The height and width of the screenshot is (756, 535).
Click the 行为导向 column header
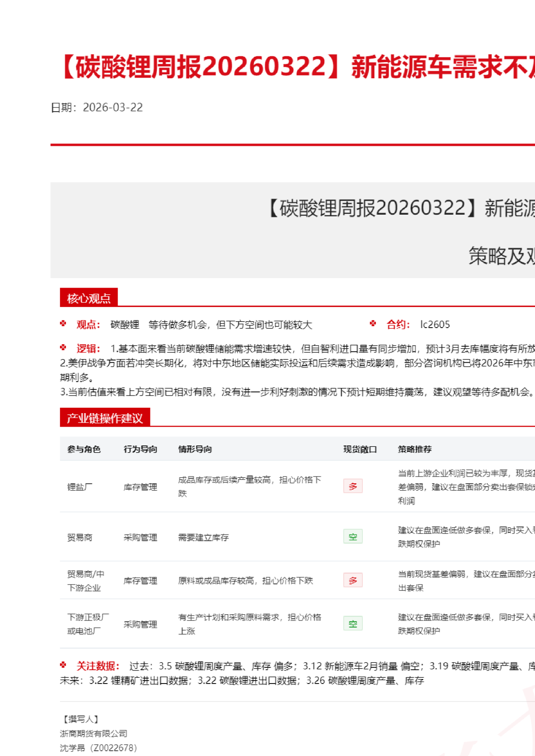pos(141,449)
